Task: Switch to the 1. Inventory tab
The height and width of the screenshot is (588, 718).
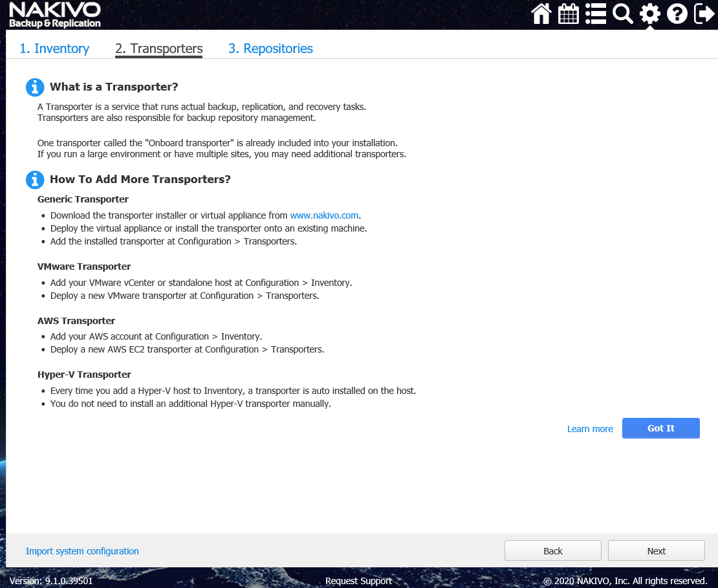Action: 54,49
